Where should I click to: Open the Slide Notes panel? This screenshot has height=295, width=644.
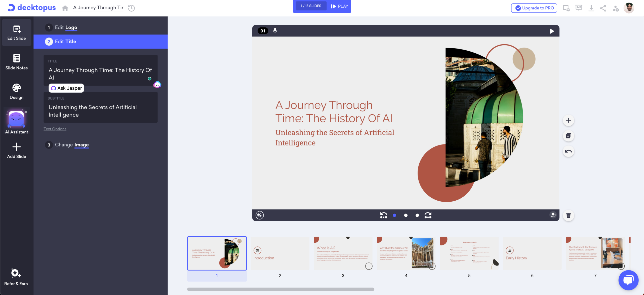(x=16, y=62)
